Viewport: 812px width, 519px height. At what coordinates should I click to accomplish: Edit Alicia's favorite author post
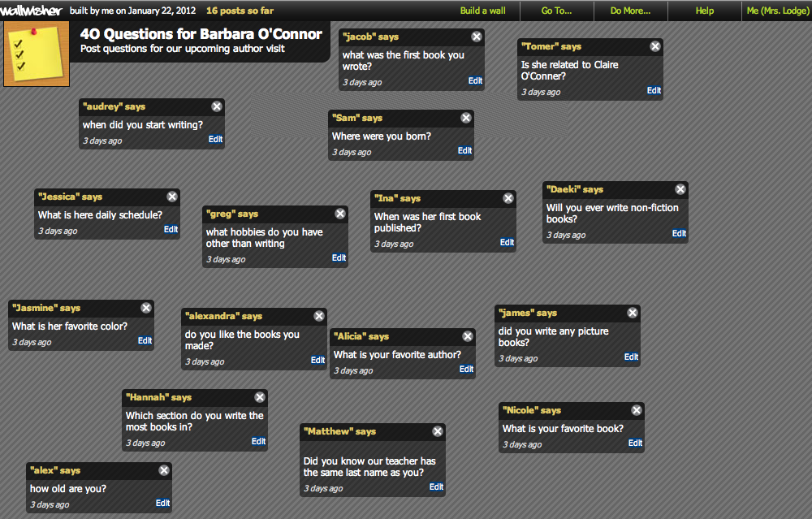pyautogui.click(x=466, y=370)
